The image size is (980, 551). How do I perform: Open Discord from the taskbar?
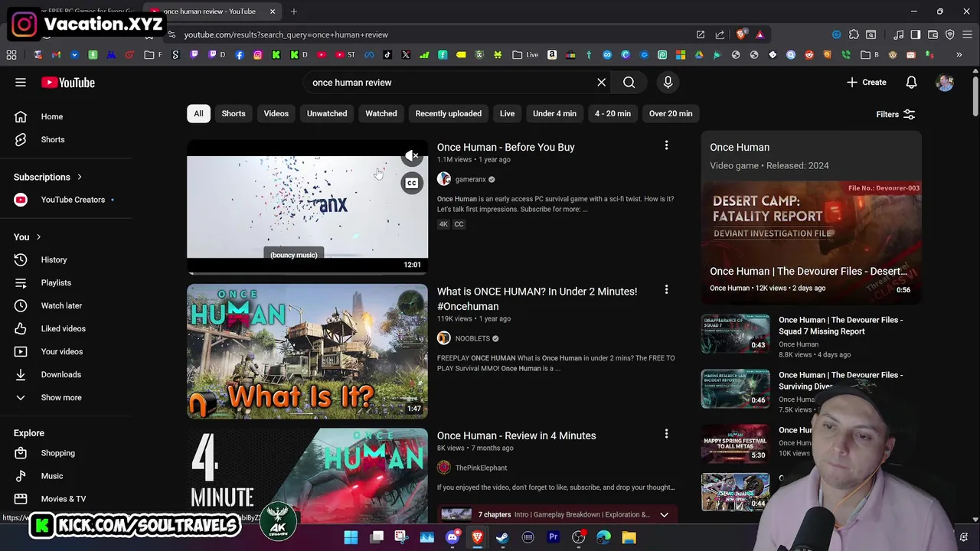pyautogui.click(x=452, y=537)
